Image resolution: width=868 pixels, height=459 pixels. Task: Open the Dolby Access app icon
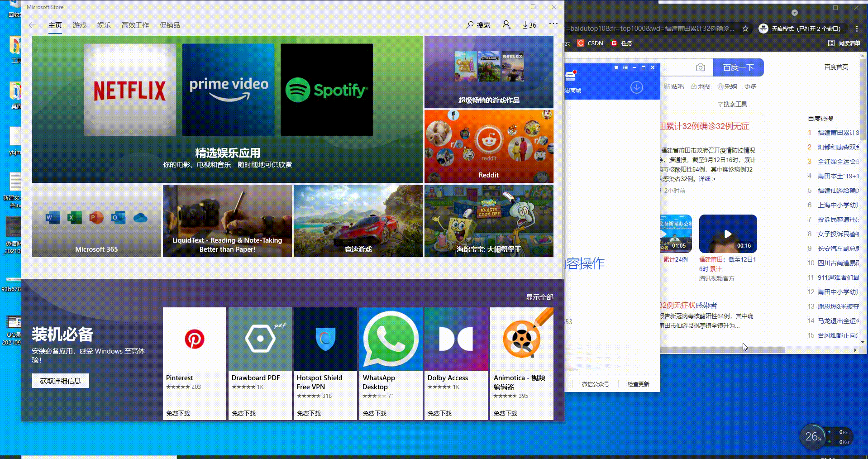(456, 339)
